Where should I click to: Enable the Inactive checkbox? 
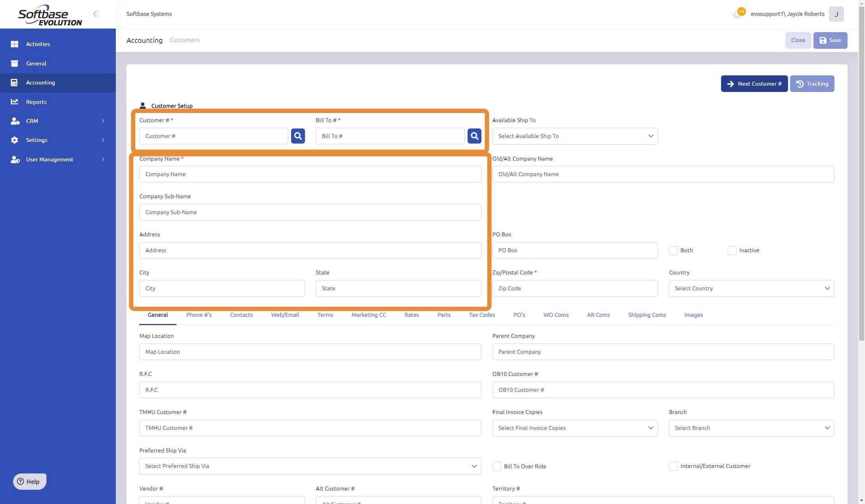click(x=732, y=251)
